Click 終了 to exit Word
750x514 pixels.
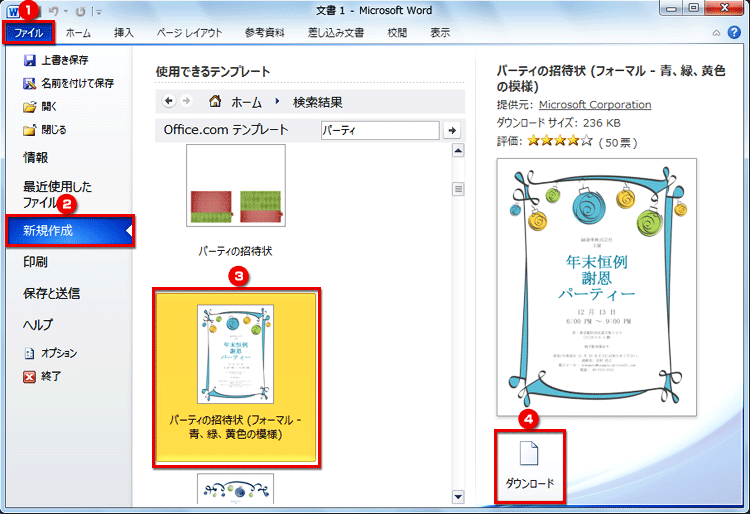[42, 376]
